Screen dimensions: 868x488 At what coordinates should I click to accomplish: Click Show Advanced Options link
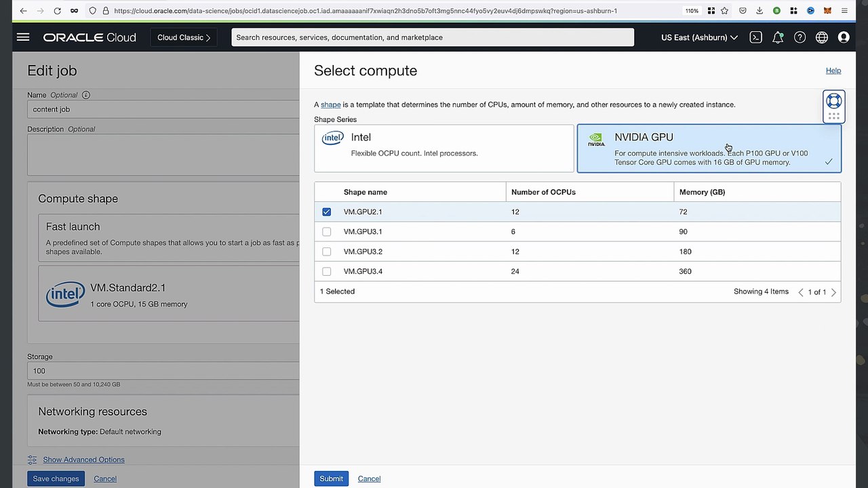83,460
